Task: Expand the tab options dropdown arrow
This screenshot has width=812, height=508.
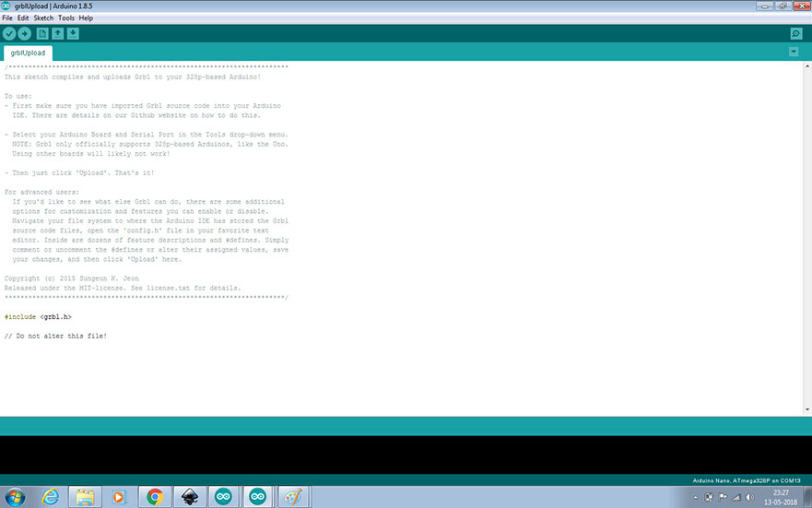Action: point(794,52)
